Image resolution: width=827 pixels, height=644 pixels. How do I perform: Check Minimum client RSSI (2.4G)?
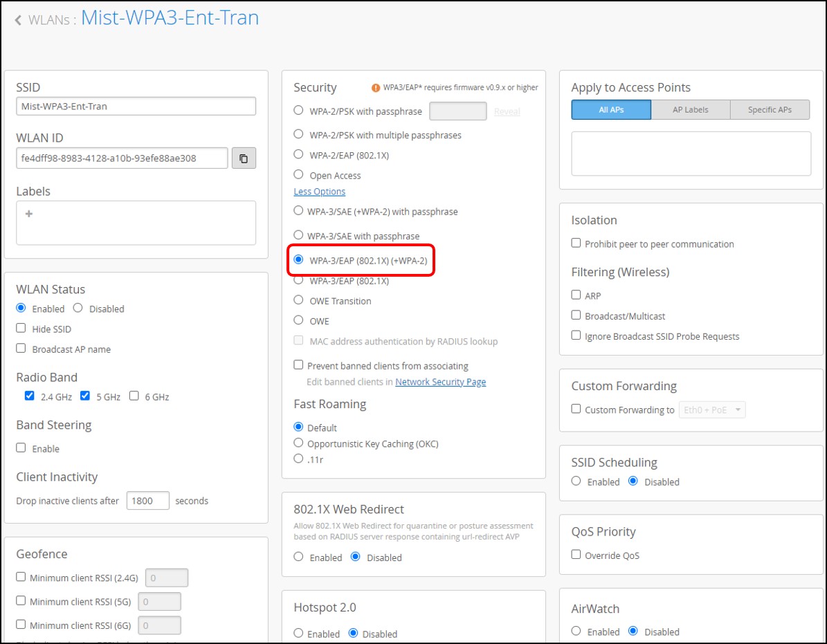click(x=21, y=576)
